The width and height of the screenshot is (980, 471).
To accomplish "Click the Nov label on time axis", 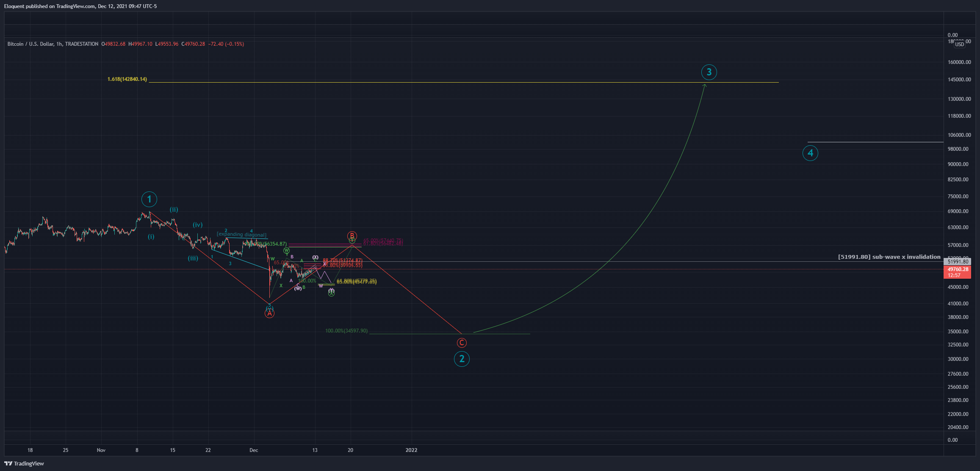I will tap(101, 450).
